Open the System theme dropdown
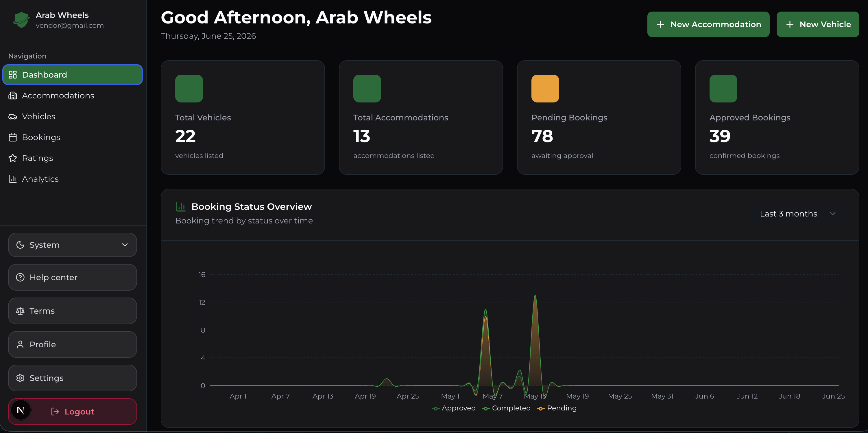868x433 pixels. click(x=73, y=245)
